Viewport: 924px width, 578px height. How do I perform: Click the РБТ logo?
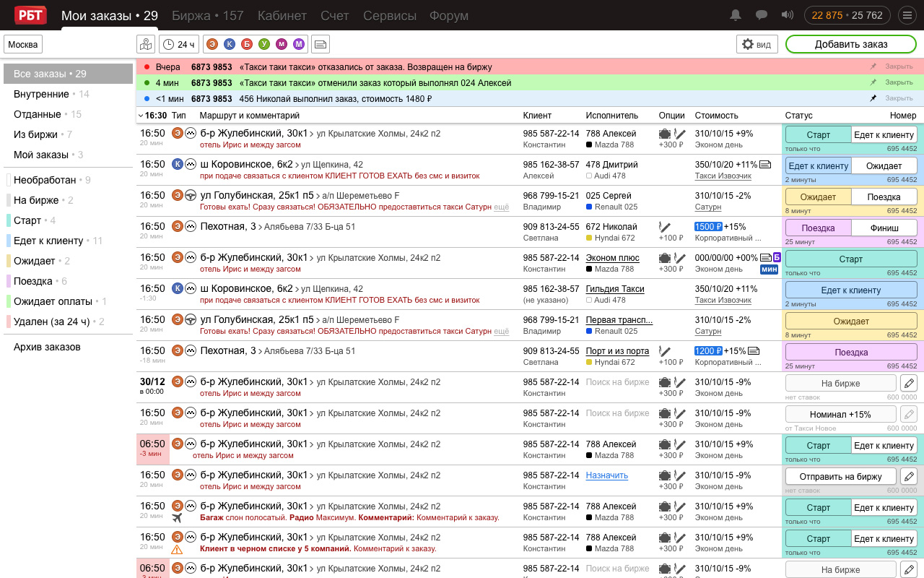click(x=29, y=14)
